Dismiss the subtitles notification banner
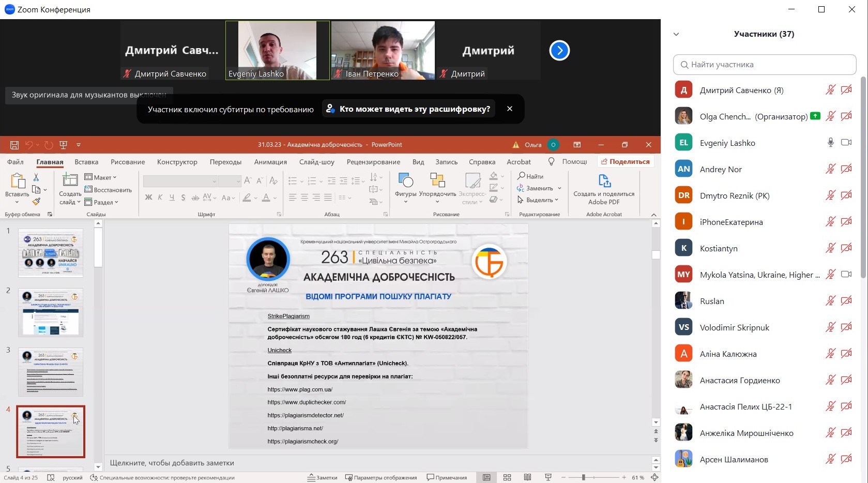 coord(510,109)
